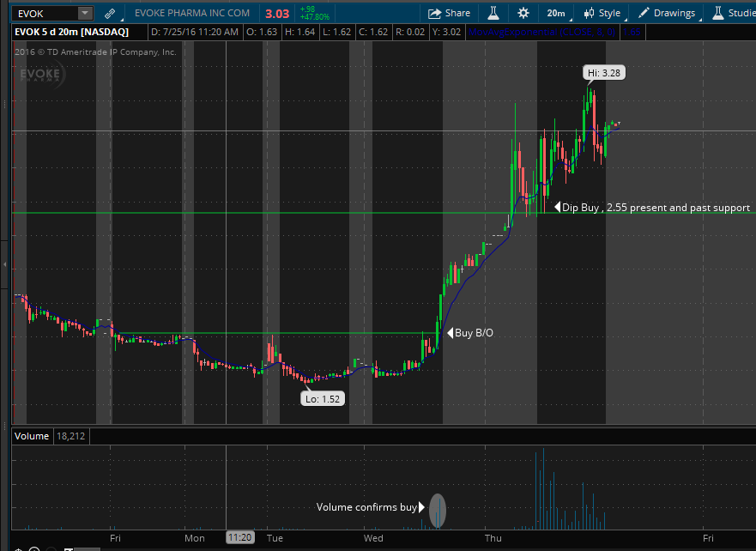Open the symbol selector dropdown arrow
The height and width of the screenshot is (551, 756).
[x=85, y=14]
